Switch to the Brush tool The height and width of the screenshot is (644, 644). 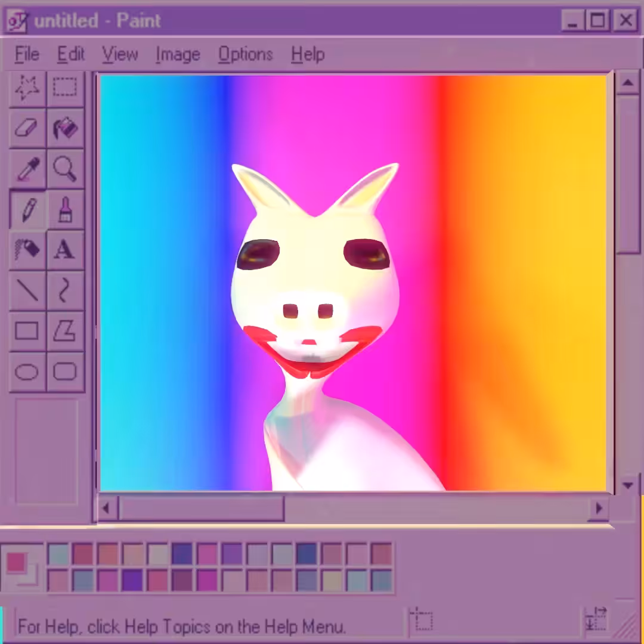[66, 209]
